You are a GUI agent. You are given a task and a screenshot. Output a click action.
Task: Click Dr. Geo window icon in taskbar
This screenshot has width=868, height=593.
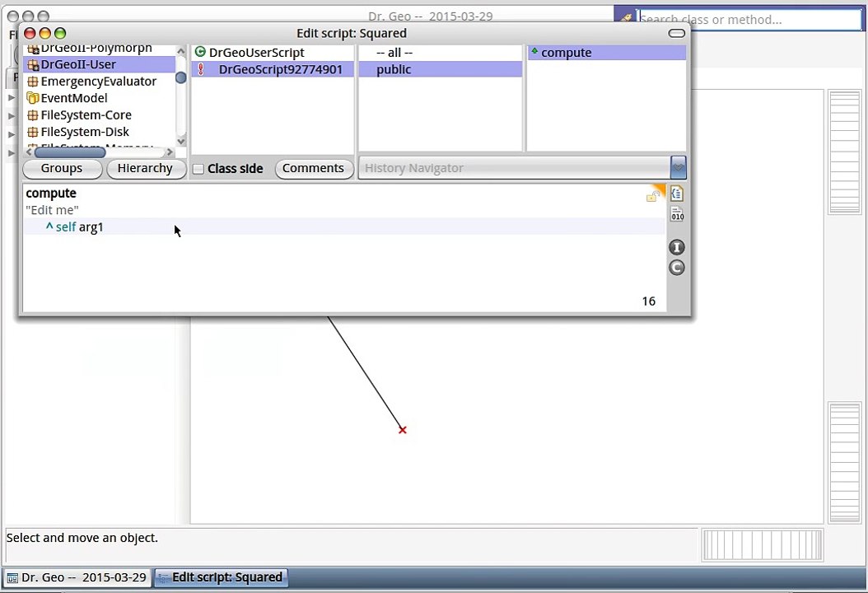point(12,578)
